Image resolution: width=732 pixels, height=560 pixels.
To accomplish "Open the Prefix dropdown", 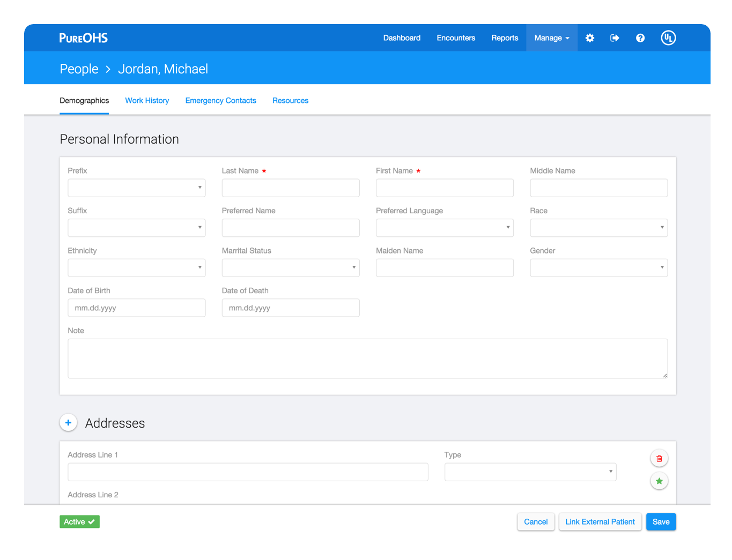I will click(x=137, y=188).
